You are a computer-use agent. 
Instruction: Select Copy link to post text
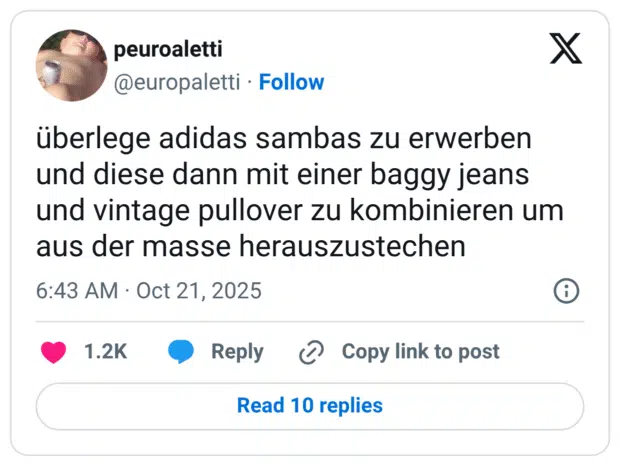420,352
